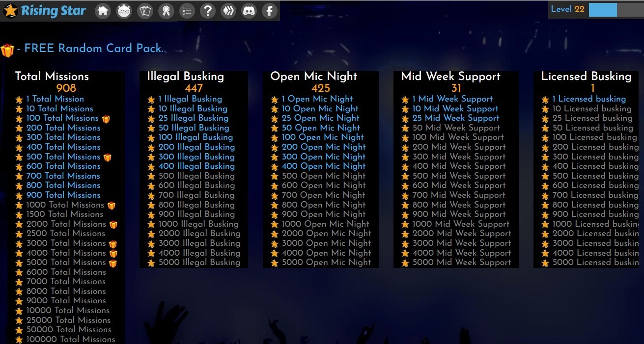Open the leaderboard list icon

pyautogui.click(x=187, y=10)
